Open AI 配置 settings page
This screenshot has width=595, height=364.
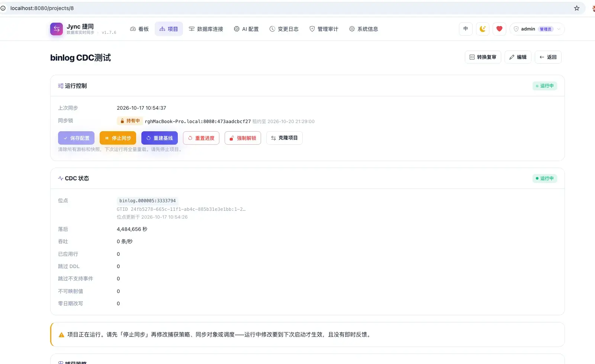click(246, 29)
